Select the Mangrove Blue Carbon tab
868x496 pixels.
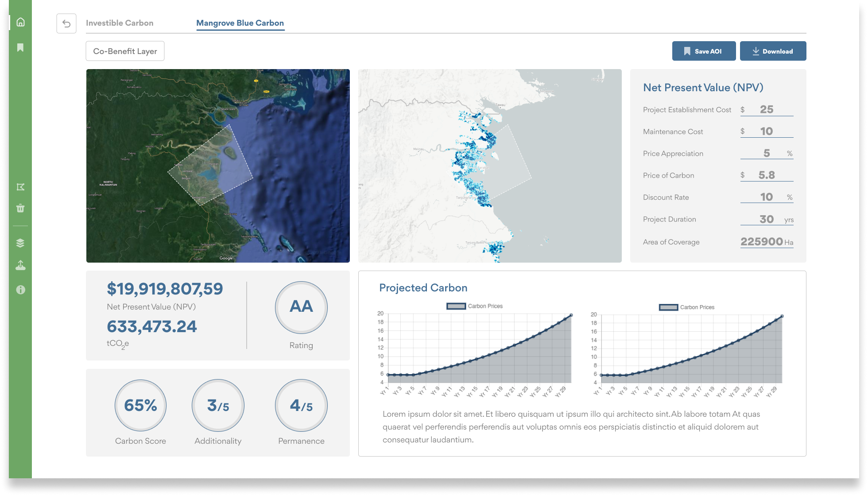pos(240,23)
